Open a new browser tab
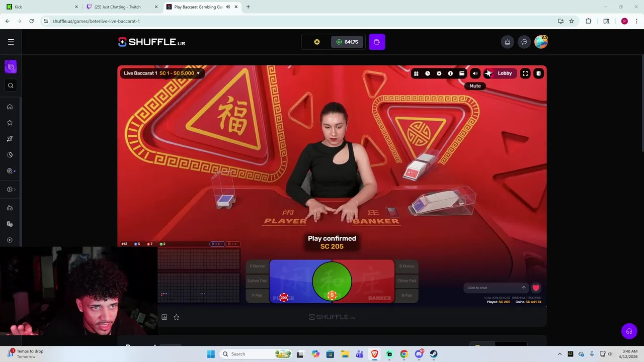Image resolution: width=644 pixels, height=362 pixels. click(248, 7)
